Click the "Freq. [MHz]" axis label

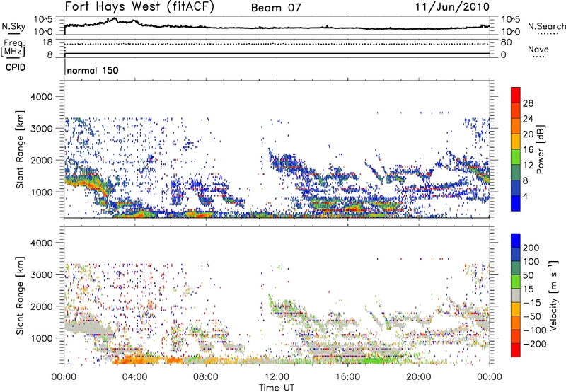coord(13,48)
